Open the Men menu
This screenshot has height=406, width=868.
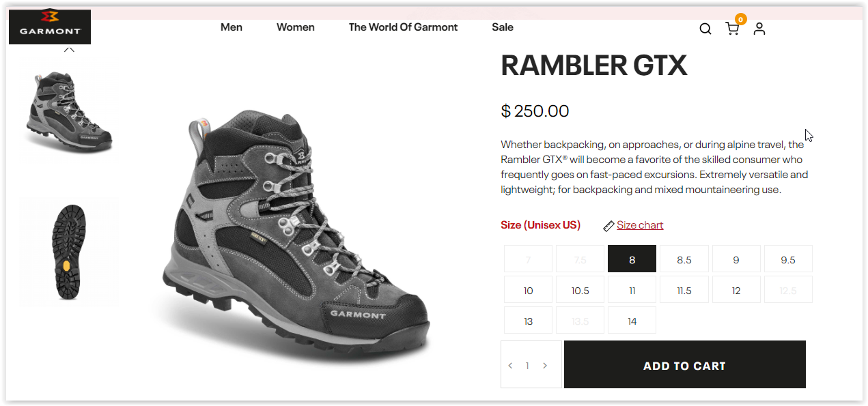coord(232,27)
